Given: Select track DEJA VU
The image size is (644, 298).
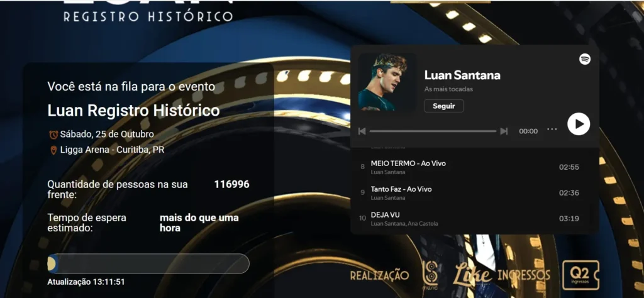Looking at the screenshot, I should pyautogui.click(x=470, y=219).
